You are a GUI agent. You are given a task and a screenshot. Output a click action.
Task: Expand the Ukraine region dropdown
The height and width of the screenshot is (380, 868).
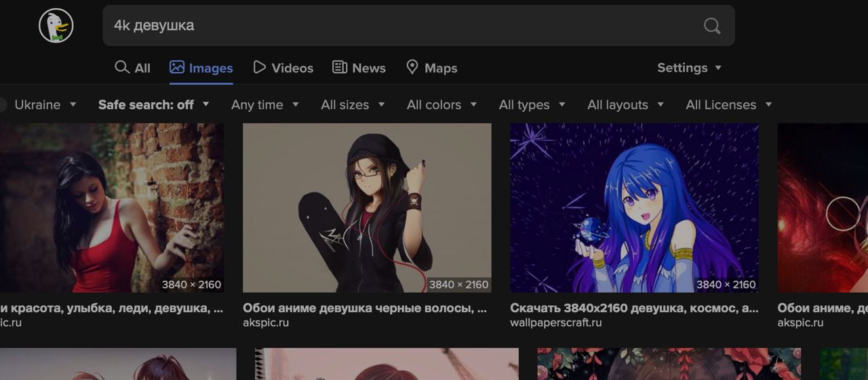45,105
